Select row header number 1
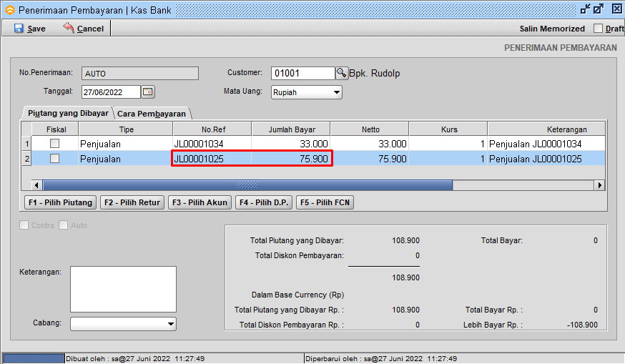Screen dimensions: 625x364 26,144
